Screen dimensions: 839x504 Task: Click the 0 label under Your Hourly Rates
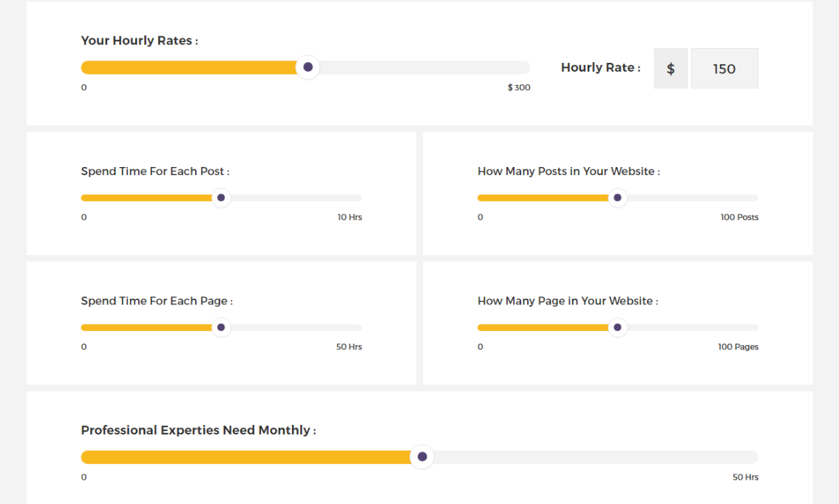point(84,87)
